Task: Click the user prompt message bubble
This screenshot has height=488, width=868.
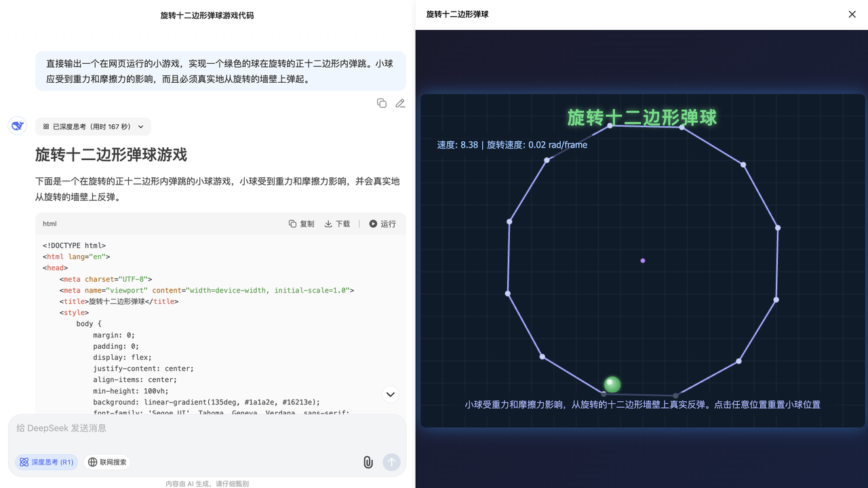Action: pos(220,71)
